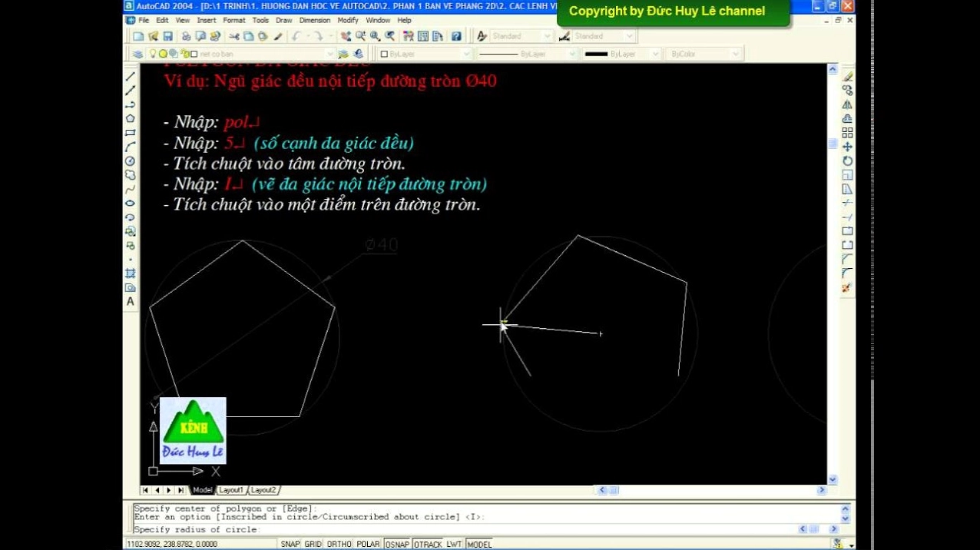Open the Format menu

[233, 21]
